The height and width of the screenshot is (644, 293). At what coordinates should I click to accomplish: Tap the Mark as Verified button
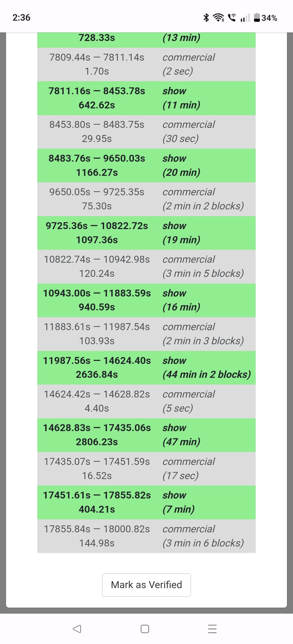[146, 585]
